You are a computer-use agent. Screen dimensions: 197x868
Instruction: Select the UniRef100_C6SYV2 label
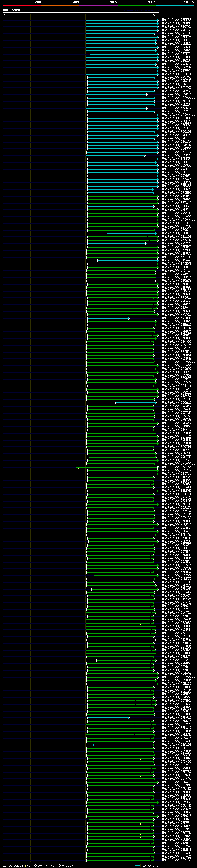point(177,575)
